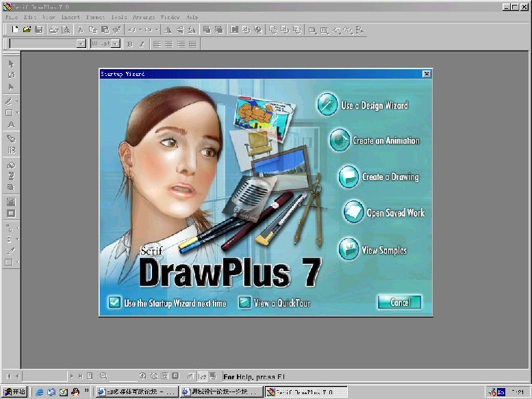Click the Windows Start button

[x=14, y=392]
